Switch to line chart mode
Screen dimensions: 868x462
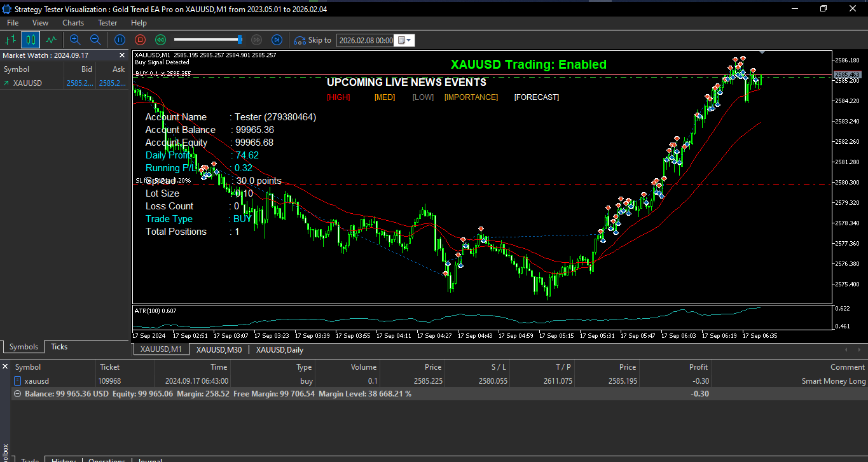tap(51, 40)
